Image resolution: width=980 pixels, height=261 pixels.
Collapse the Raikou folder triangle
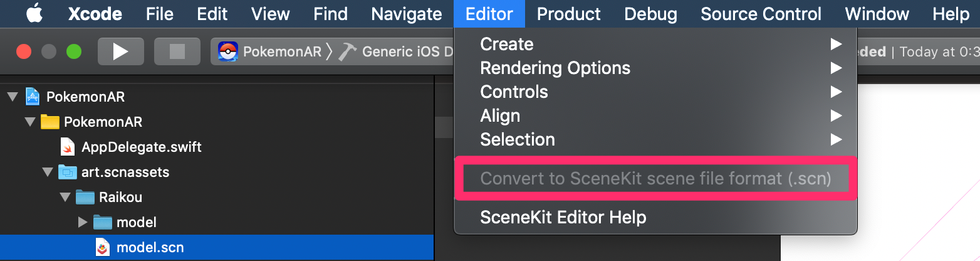(65, 197)
